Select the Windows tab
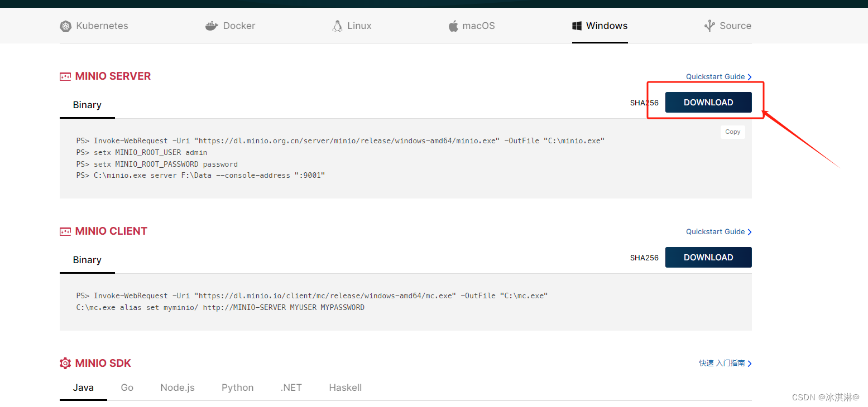 tap(600, 26)
